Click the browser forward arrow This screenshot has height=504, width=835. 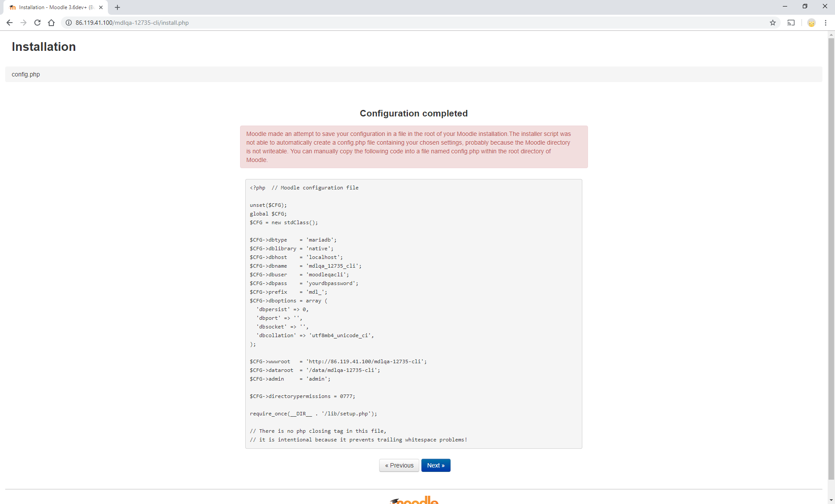pyautogui.click(x=23, y=23)
